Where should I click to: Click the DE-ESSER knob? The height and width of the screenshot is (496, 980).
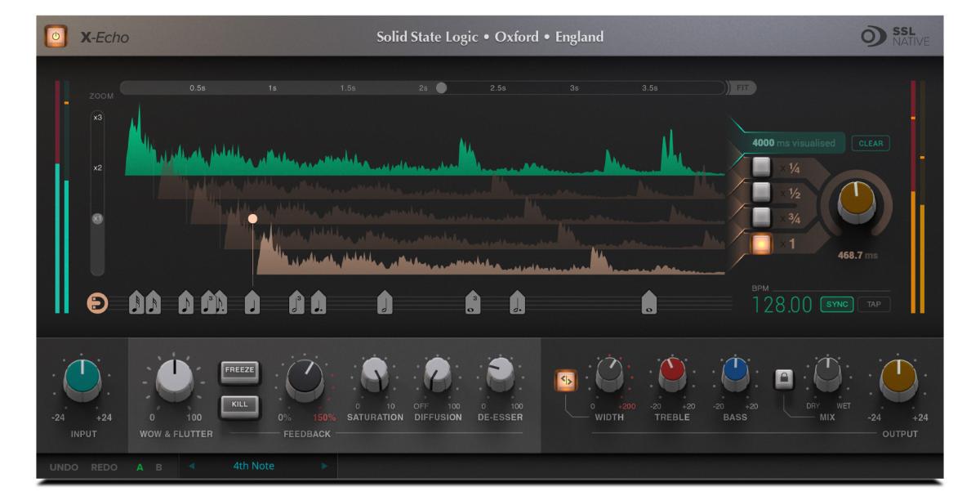501,376
